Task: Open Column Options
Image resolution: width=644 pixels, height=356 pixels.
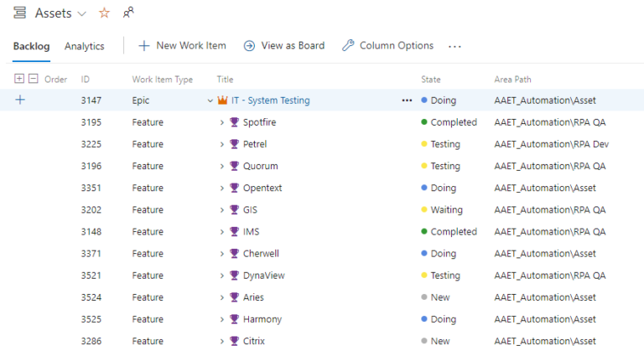Action: pos(387,46)
